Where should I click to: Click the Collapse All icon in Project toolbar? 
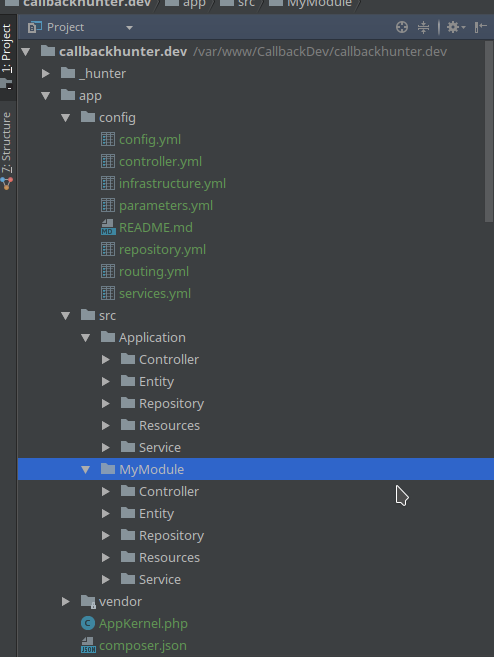click(424, 27)
